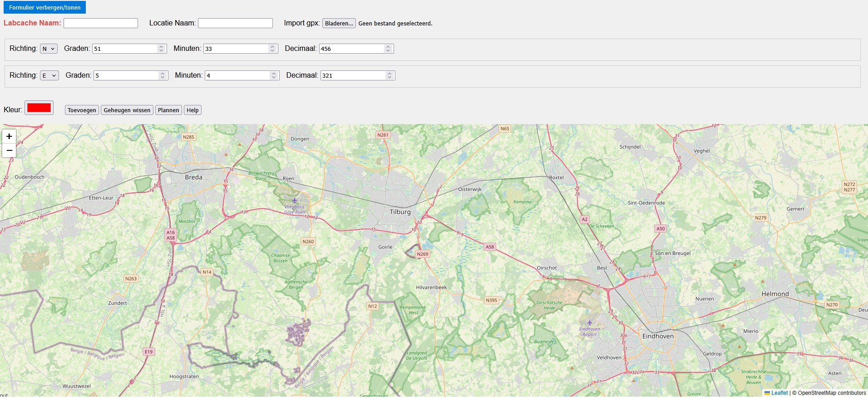Click the Vliegbasis Gilze-Rijen airfield icon
Image resolution: width=868 pixels, height=398 pixels.
coord(294,200)
